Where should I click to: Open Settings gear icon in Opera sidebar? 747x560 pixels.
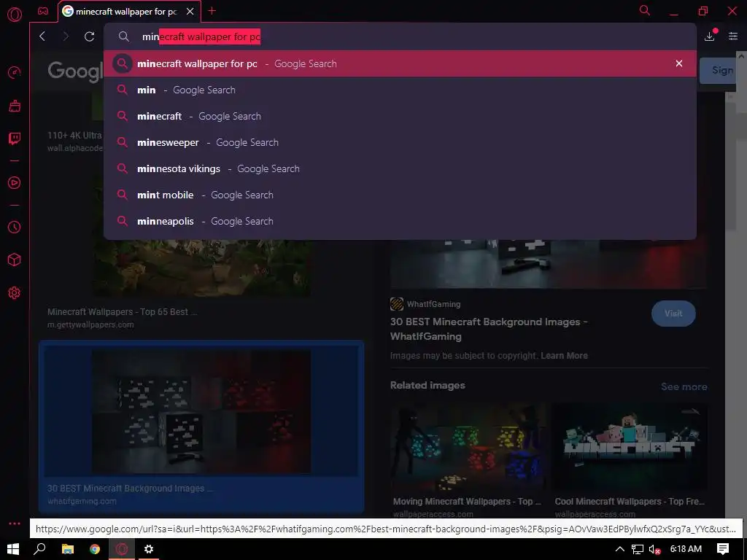15,293
